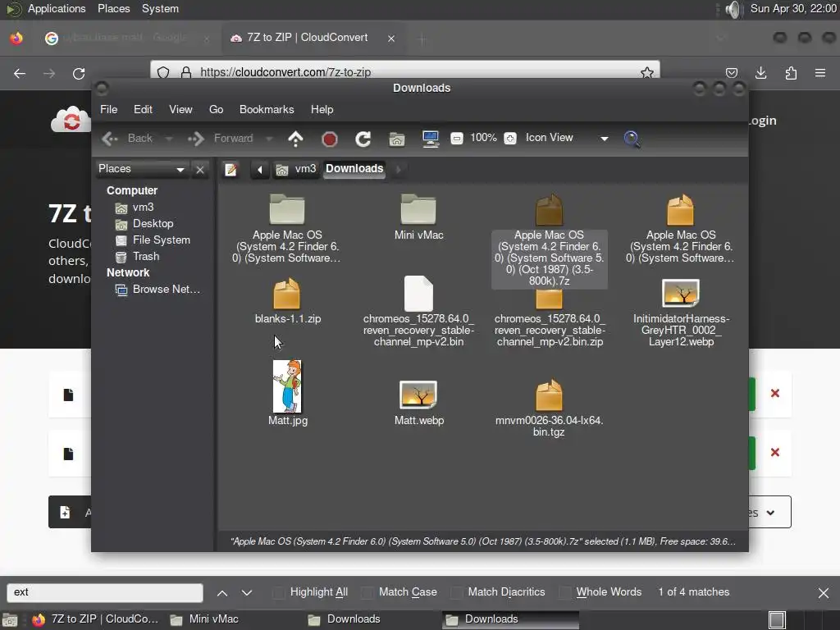Reload the Downloads folder view
840x630 pixels.
pos(363,139)
